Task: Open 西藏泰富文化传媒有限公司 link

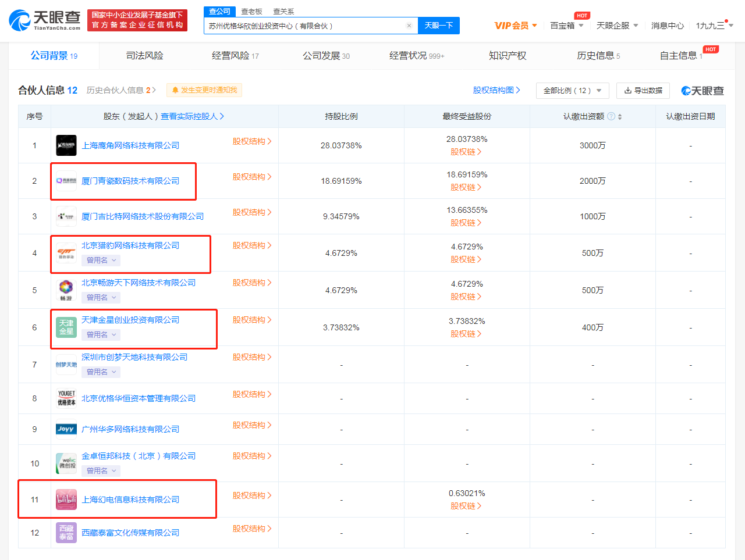Action: [x=130, y=533]
